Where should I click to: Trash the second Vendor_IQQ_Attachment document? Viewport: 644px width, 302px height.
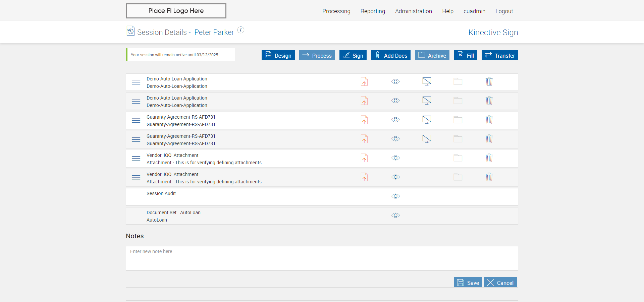tap(489, 177)
